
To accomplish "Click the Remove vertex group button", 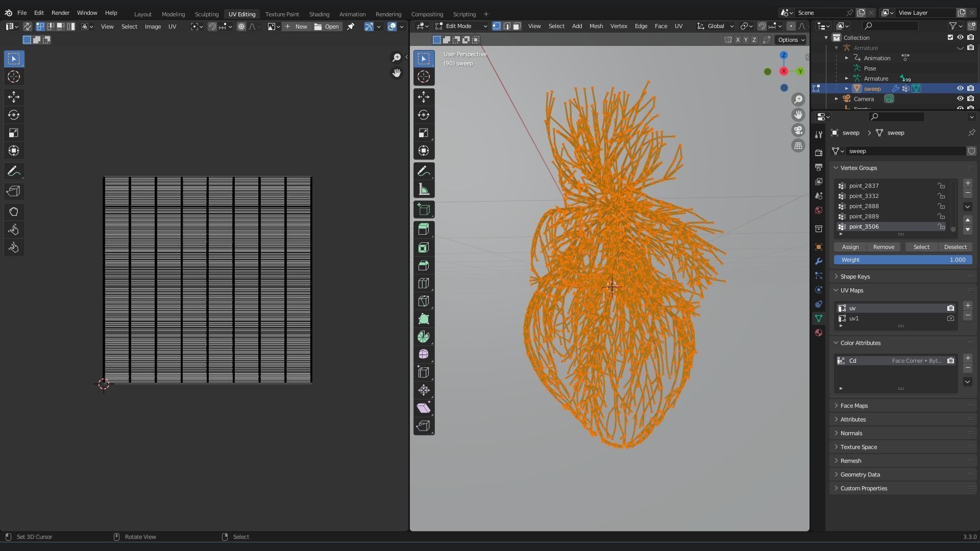I will (884, 247).
